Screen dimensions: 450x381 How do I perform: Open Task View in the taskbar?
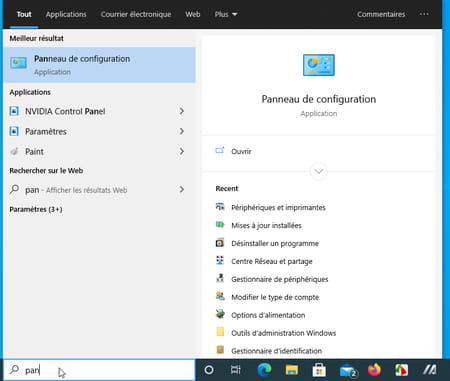236,370
